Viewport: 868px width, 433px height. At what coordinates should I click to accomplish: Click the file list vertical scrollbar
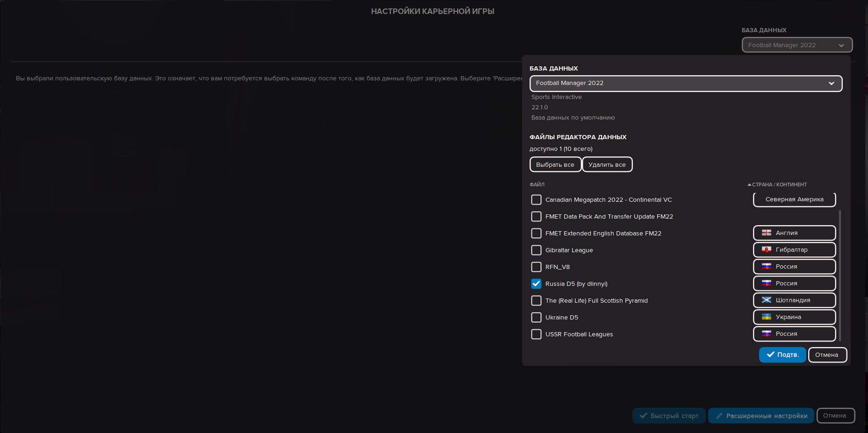[840, 276]
